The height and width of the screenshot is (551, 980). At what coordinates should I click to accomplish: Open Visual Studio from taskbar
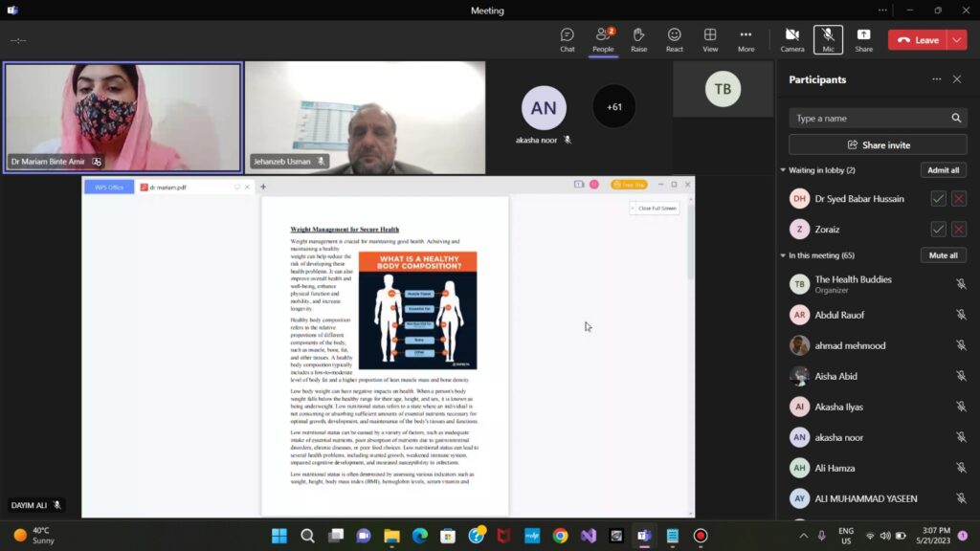tap(589, 536)
